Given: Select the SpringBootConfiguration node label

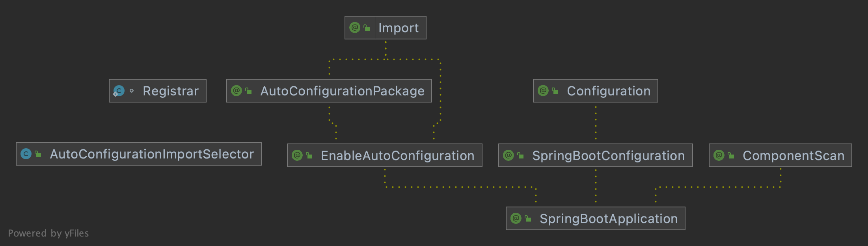Looking at the screenshot, I should pyautogui.click(x=609, y=156).
